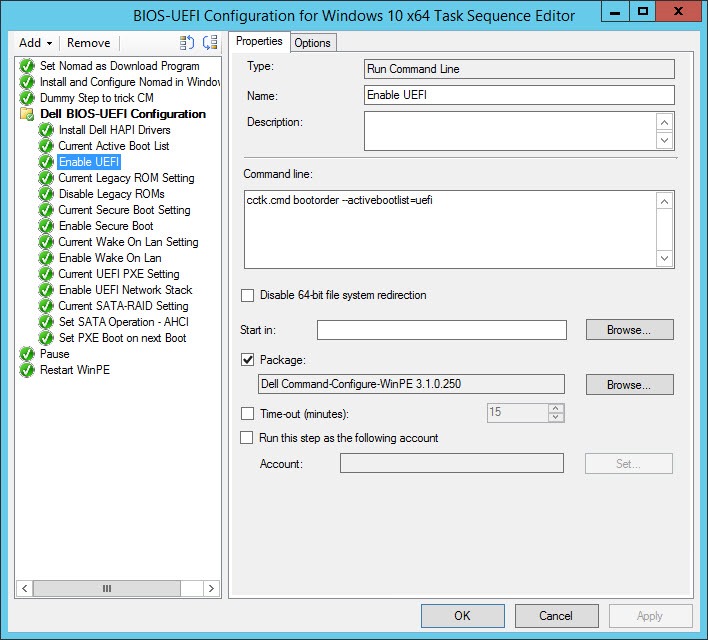Enable Disable 64-bit file system redirection checkbox
The image size is (708, 640).
(248, 296)
